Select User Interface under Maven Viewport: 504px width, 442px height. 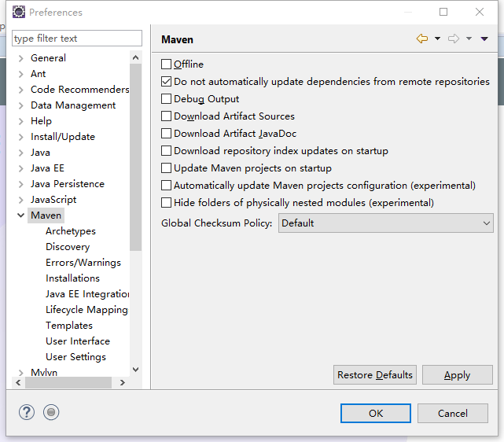[x=78, y=341]
